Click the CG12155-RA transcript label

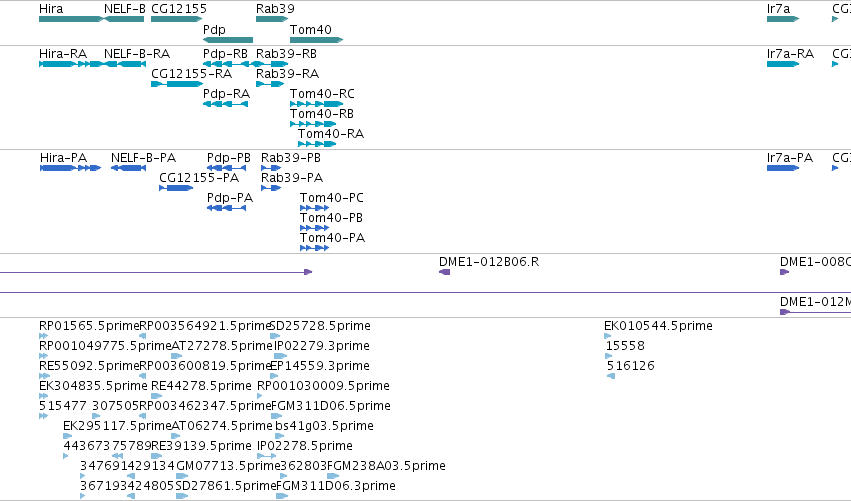coord(192,74)
